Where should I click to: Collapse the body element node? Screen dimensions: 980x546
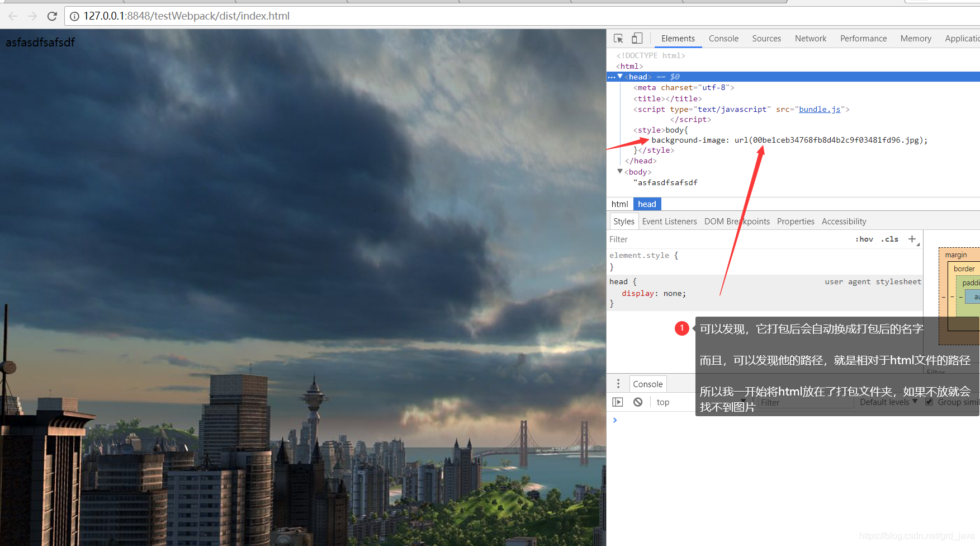click(x=620, y=172)
